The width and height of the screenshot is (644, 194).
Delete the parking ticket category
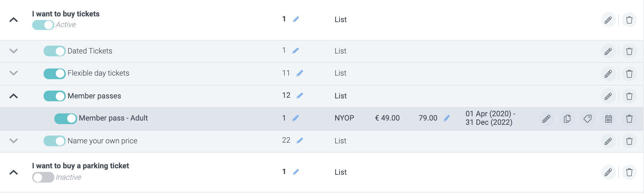pos(629,173)
